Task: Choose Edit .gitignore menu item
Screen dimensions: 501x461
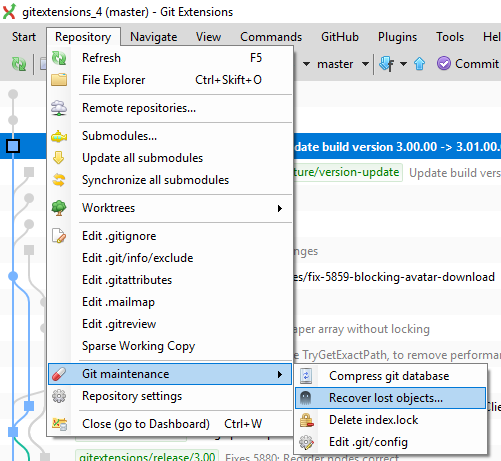Action: point(170,236)
